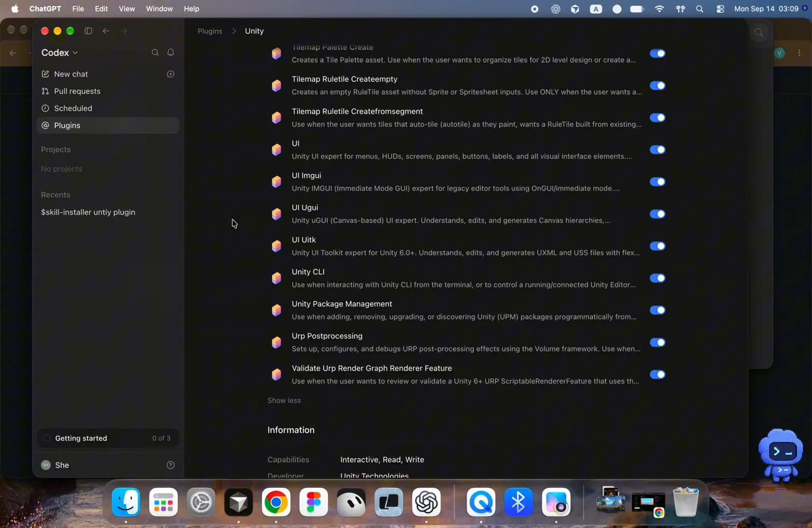
Task: Go back with the left arrow
Action: pos(106,31)
